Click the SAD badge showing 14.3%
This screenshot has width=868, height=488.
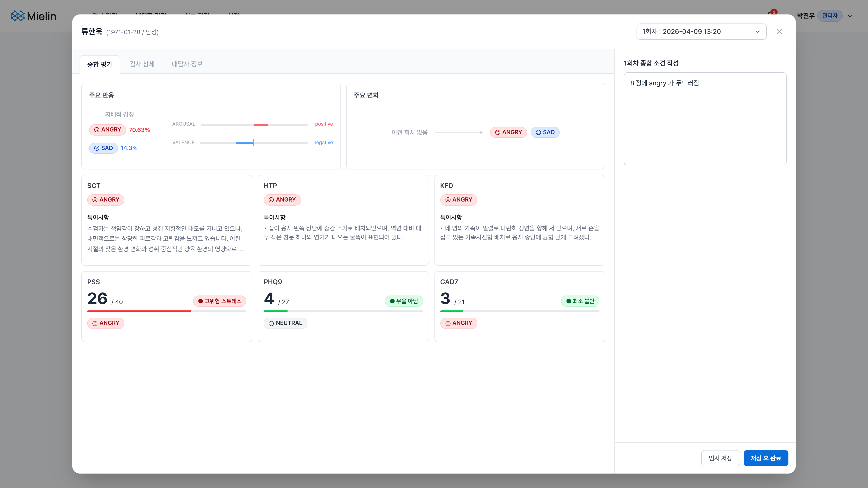coord(104,148)
